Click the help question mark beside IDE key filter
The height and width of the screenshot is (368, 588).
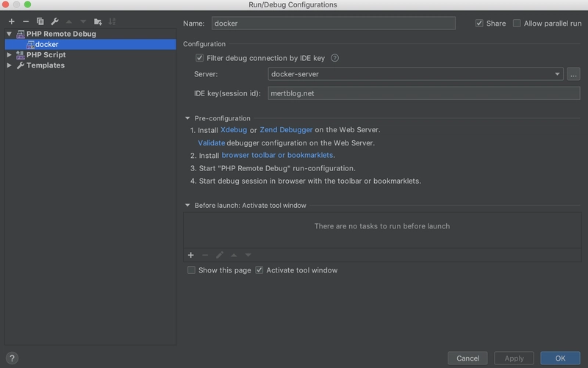335,58
